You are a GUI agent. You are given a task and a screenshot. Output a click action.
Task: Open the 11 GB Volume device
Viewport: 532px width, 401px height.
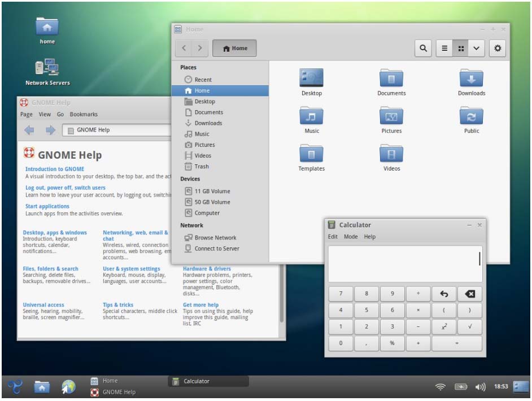[220, 191]
